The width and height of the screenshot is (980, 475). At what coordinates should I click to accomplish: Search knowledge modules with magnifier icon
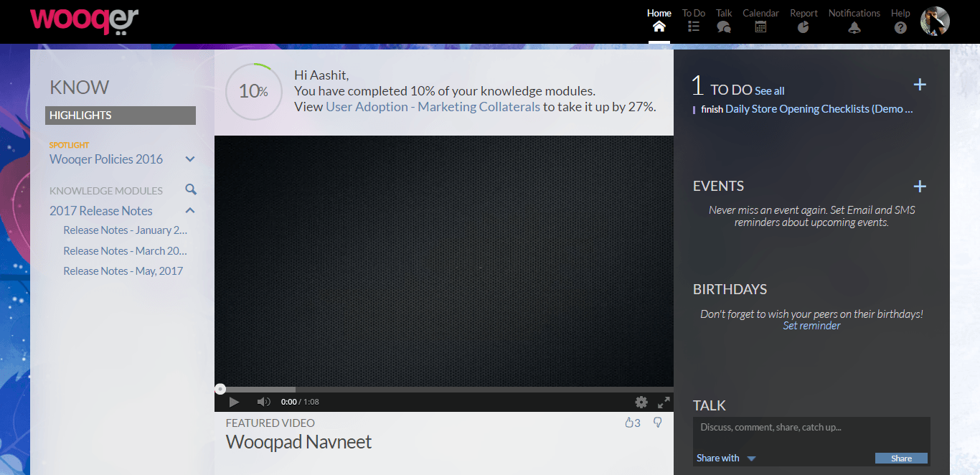(x=191, y=189)
